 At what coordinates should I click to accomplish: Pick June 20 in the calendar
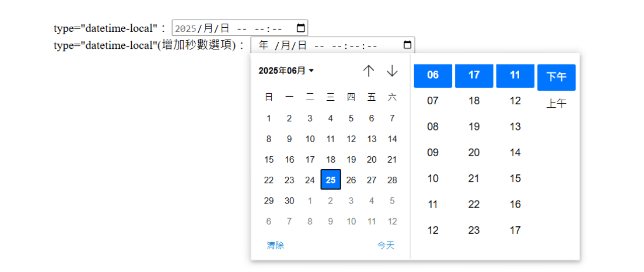[x=371, y=159]
